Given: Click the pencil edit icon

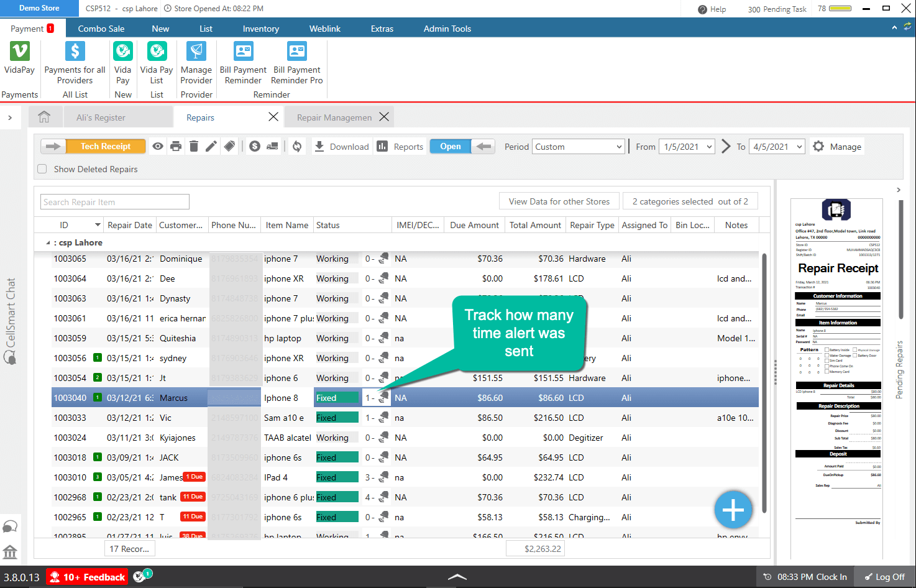Looking at the screenshot, I should (211, 147).
